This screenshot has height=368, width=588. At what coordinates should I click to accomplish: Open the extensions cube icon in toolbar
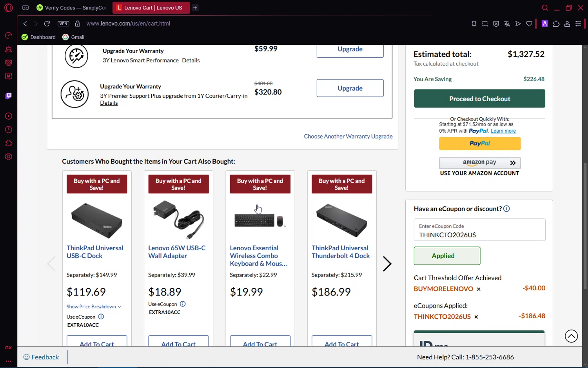[x=556, y=24]
